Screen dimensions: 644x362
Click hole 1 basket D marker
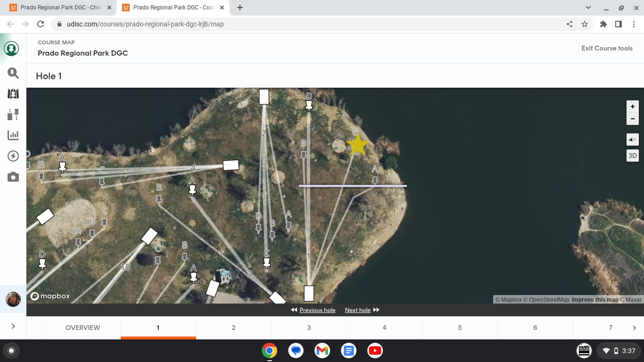point(309,107)
